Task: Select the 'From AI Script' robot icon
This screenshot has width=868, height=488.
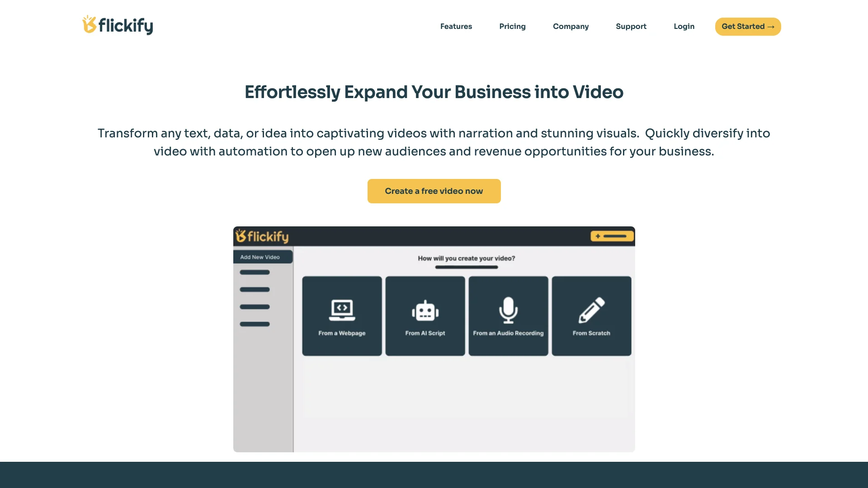Action: [x=424, y=310]
